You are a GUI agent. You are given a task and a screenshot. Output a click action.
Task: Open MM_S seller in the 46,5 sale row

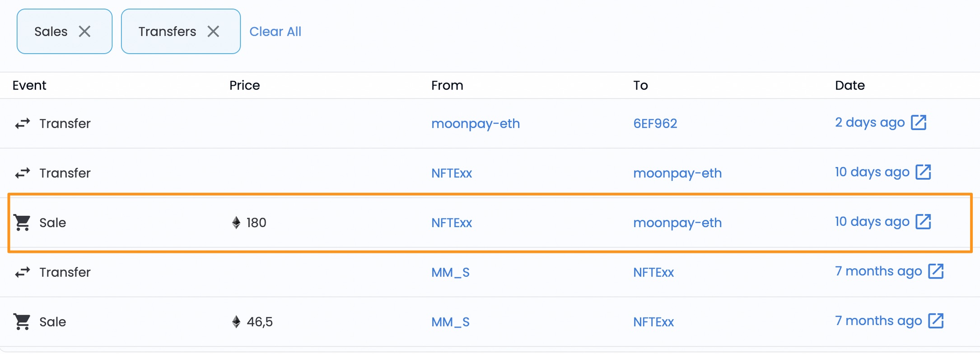click(x=450, y=322)
